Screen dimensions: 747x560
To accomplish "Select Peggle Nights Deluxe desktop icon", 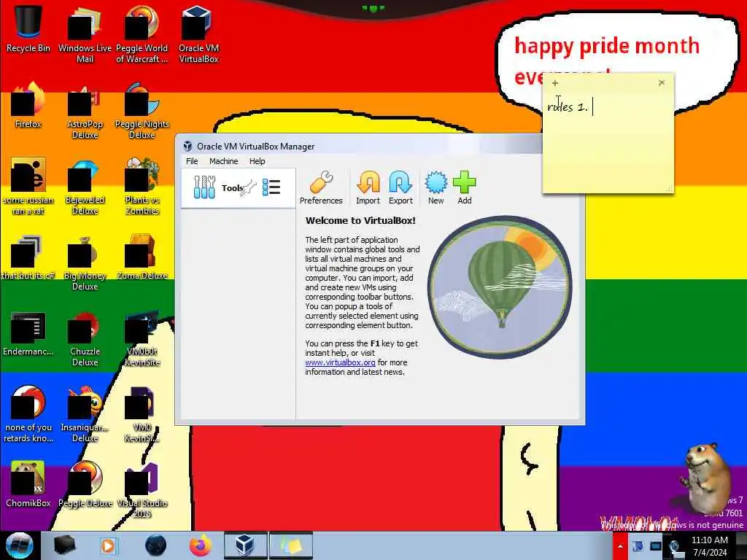I will 142,111.
